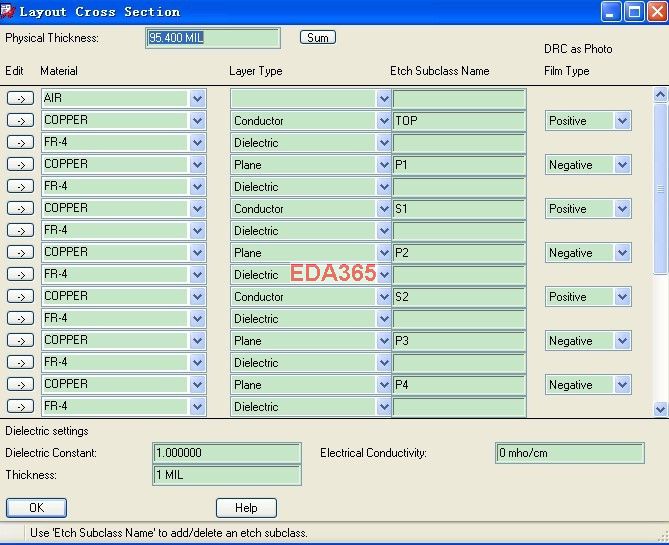Click the P3 etch subclass name field
The height and width of the screenshot is (545, 669).
459,341
